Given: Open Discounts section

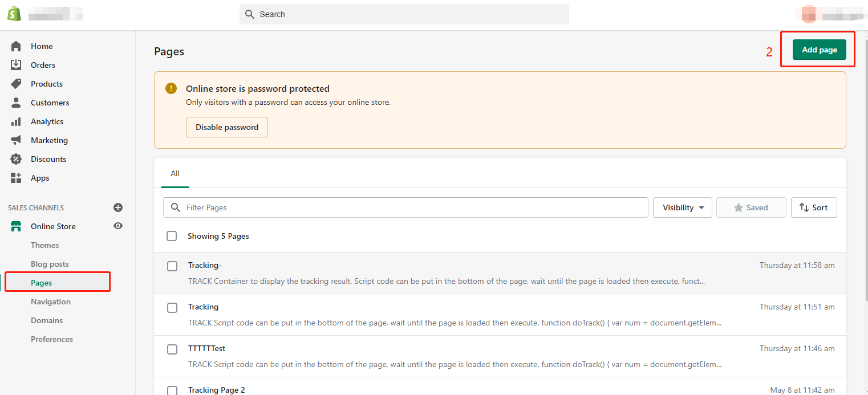Looking at the screenshot, I should pos(48,159).
